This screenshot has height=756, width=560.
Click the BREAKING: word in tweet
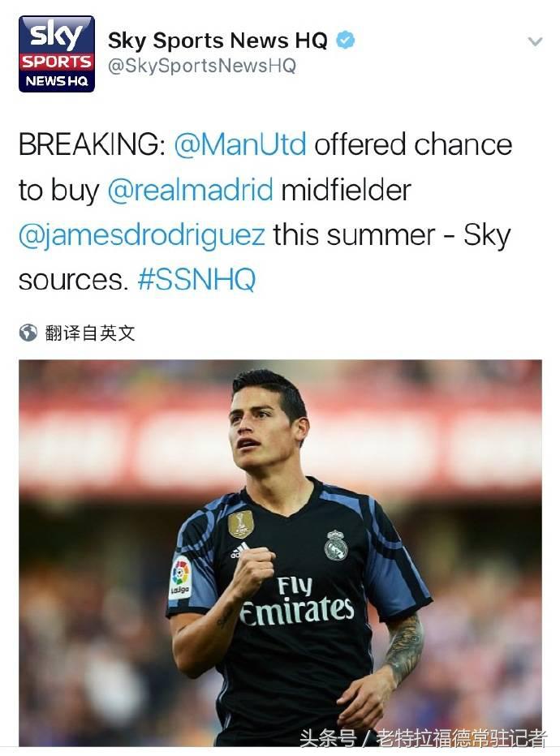93,144
